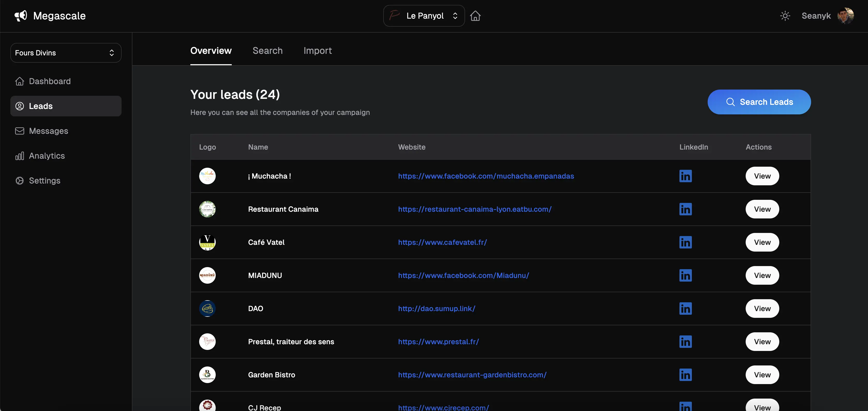Screen dimensions: 868x411
Task: Click the Search Leads button
Action: coord(759,102)
